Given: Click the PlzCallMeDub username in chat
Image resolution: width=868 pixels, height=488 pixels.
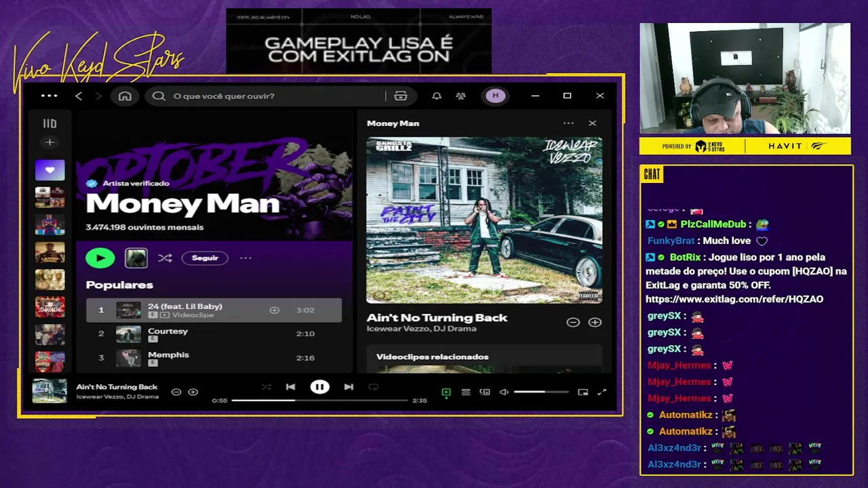Looking at the screenshot, I should [713, 224].
